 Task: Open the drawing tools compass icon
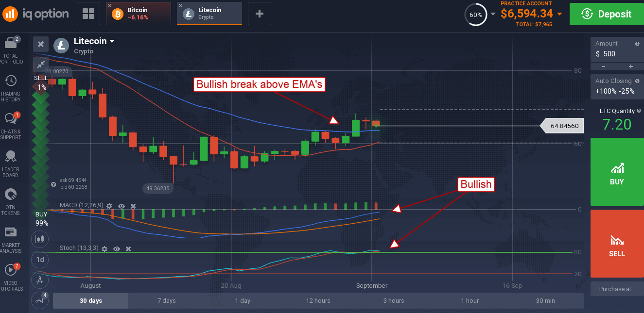[x=40, y=280]
